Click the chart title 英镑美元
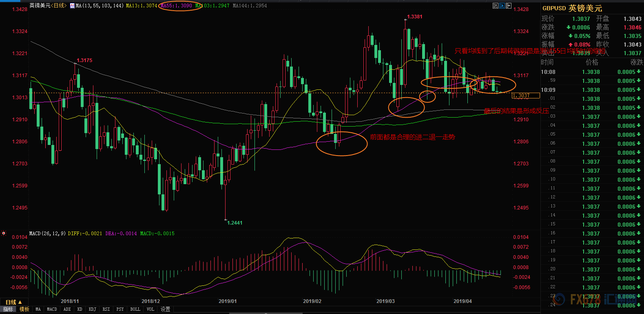This screenshot has width=644, height=314. 40,6
